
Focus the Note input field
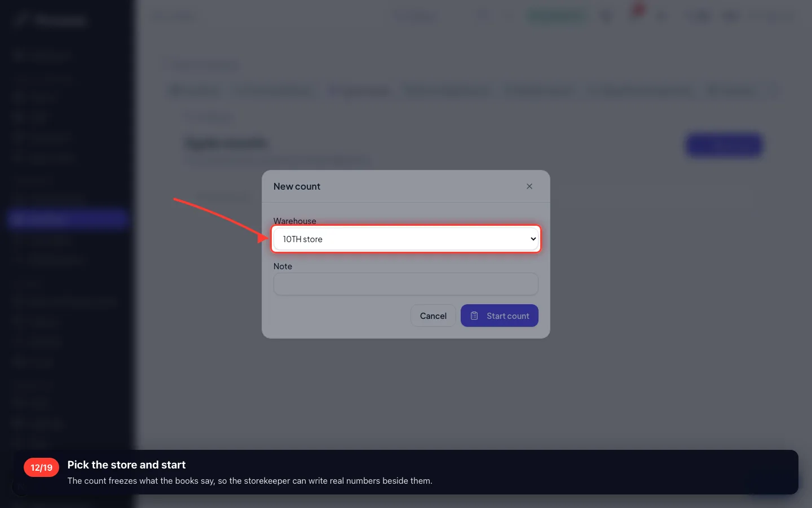(x=405, y=284)
